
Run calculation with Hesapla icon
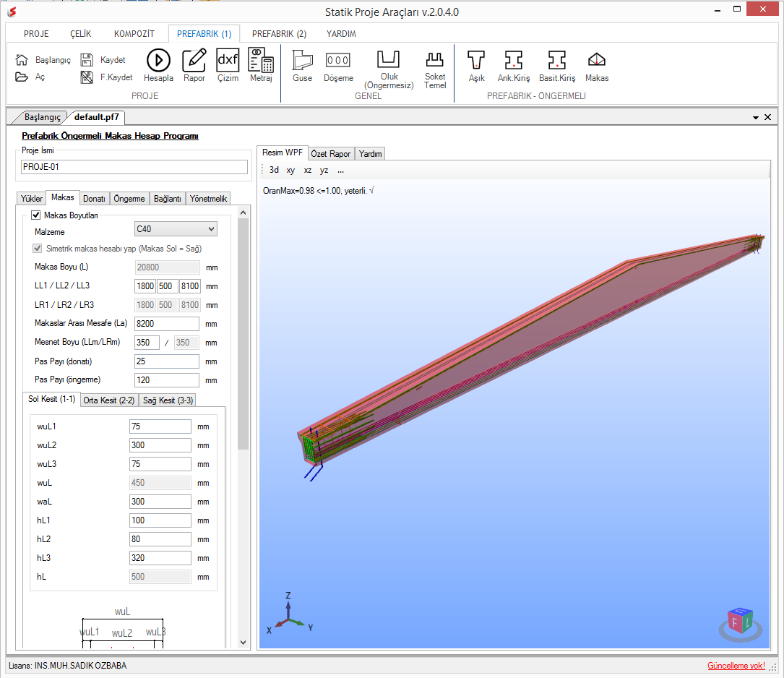[158, 60]
